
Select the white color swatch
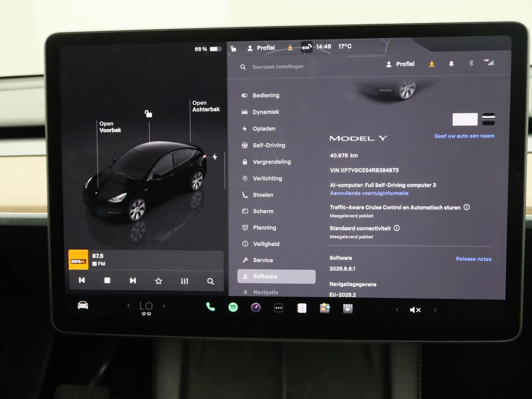(465, 119)
